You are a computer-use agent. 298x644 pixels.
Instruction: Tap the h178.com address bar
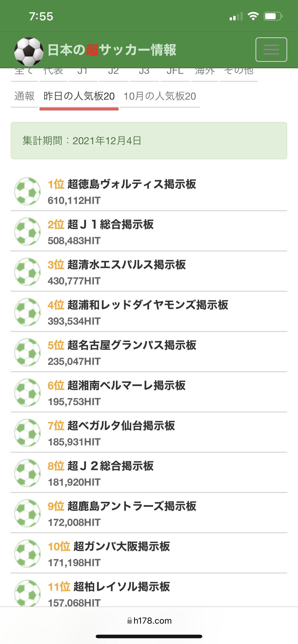(x=149, y=621)
